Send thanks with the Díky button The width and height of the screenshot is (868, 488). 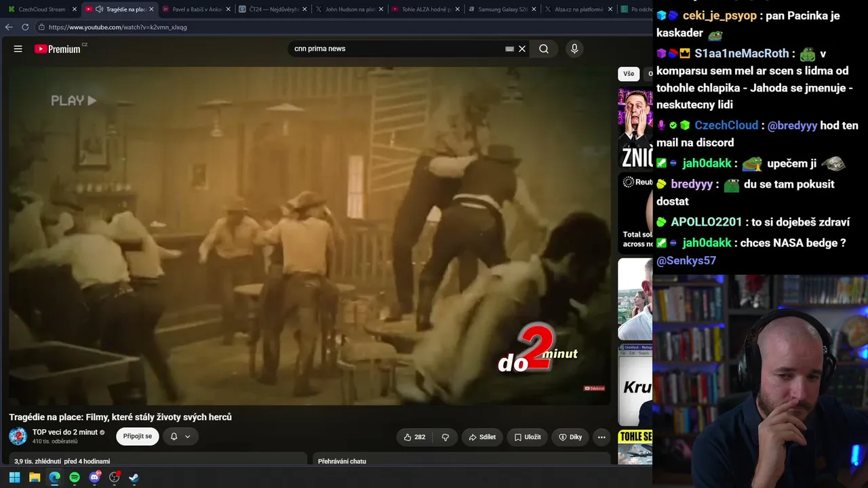click(570, 437)
